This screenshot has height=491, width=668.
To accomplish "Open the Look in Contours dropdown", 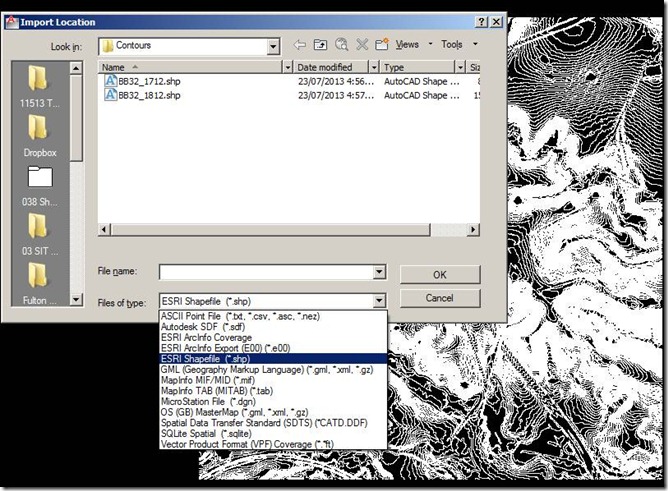I will 273,46.
